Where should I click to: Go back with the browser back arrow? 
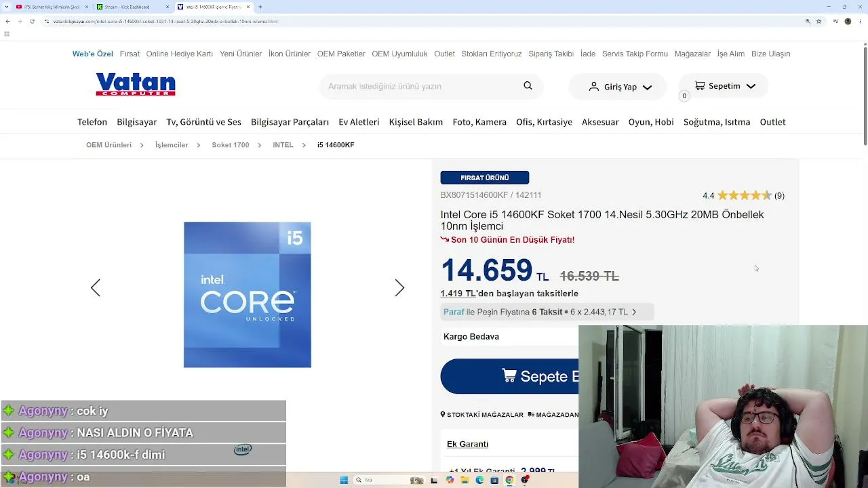point(7,21)
